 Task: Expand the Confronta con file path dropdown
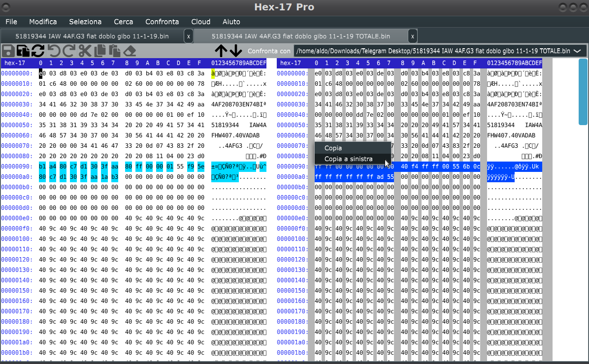tap(577, 51)
